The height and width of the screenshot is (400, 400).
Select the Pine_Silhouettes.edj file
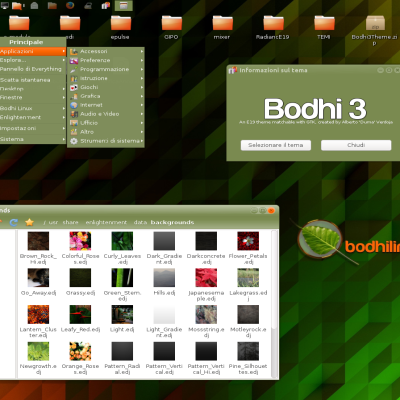click(248, 358)
